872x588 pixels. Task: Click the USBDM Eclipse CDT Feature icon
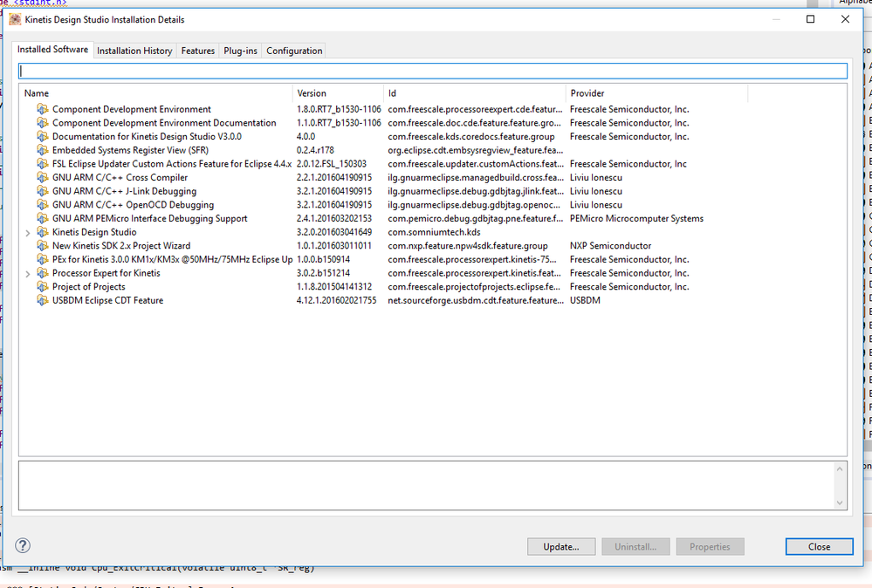[x=43, y=300]
